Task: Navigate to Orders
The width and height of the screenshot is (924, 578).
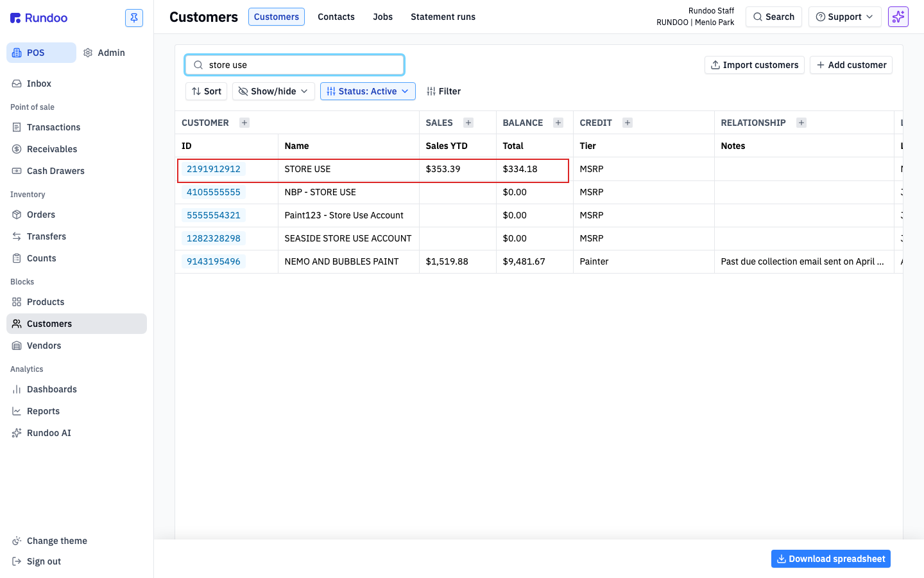Action: [76, 215]
